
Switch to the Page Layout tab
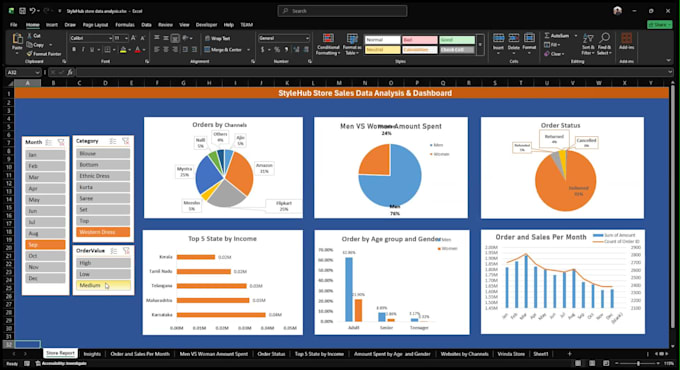pos(95,25)
